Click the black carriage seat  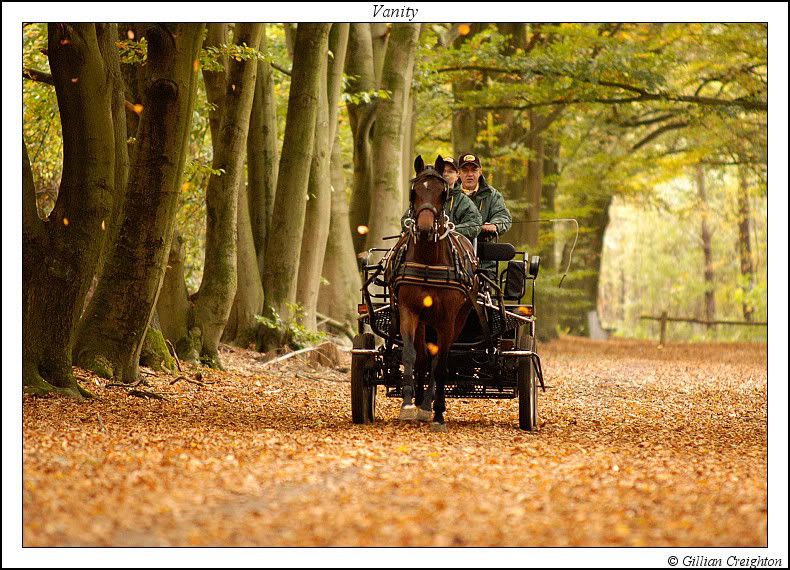(x=498, y=252)
